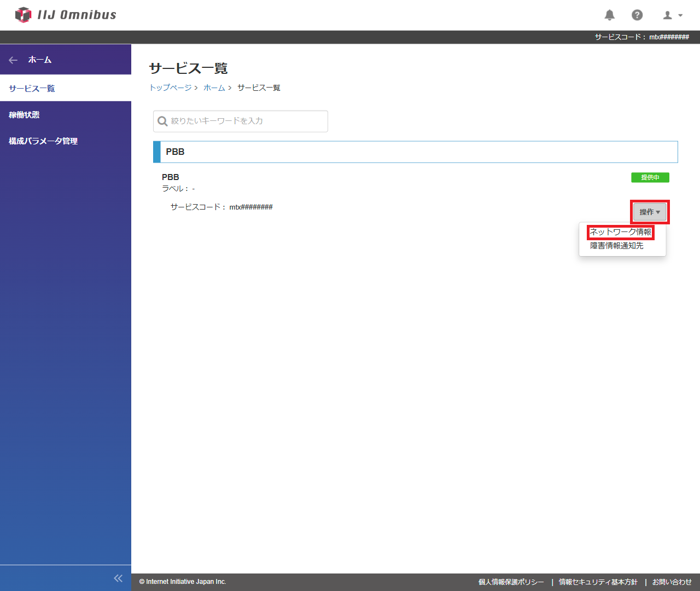Choose ネットワーク情報 from the dropdown
Screen dimensions: 700x591
click(x=621, y=232)
